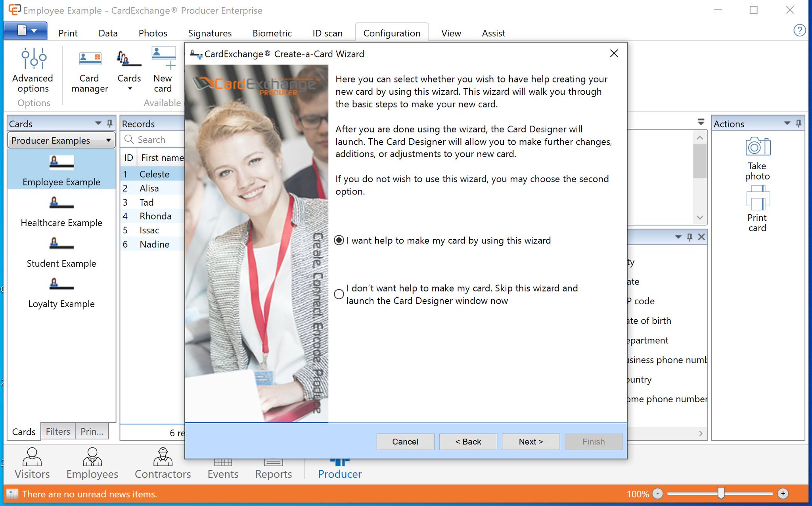Select 'I want help' wizard option
Image resolution: width=812 pixels, height=506 pixels.
point(339,241)
